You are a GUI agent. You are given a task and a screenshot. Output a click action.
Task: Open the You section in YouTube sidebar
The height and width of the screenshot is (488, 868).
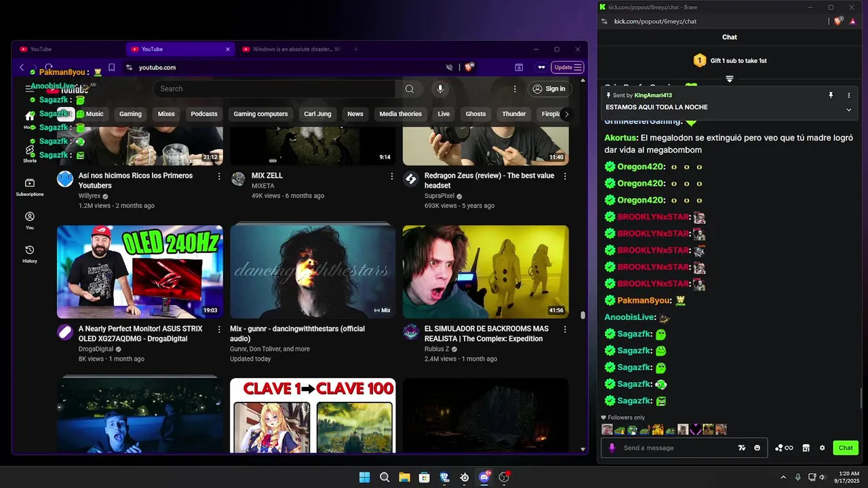pos(30,220)
